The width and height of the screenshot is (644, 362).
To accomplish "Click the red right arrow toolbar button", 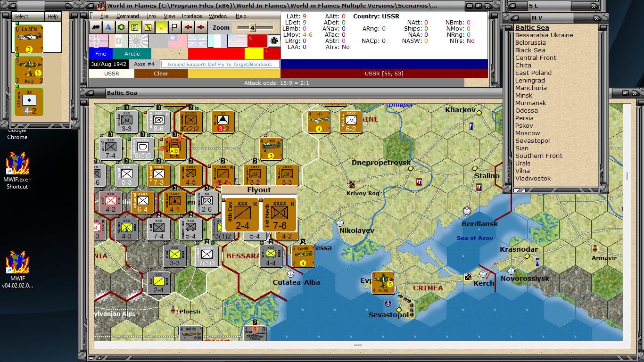I will [x=201, y=27].
